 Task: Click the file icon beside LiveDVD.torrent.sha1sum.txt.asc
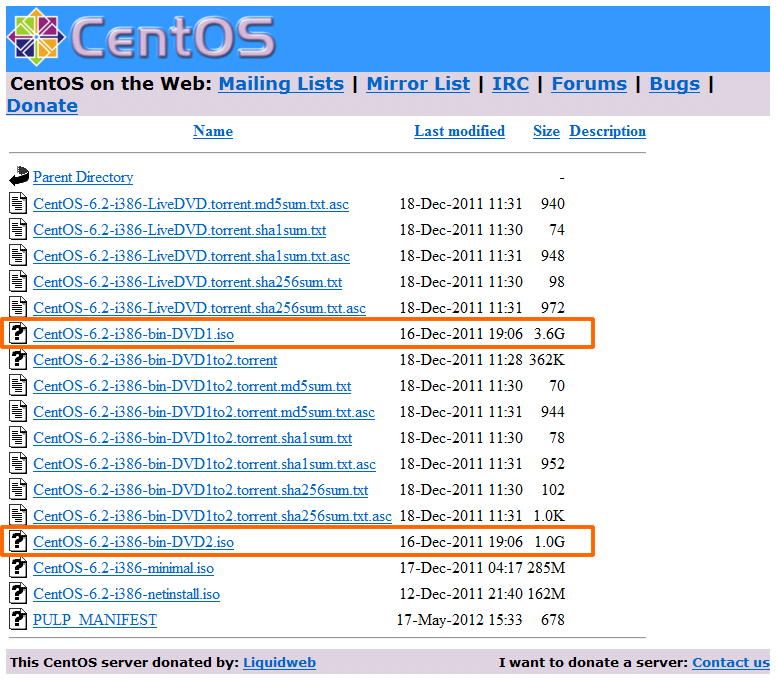pos(18,255)
